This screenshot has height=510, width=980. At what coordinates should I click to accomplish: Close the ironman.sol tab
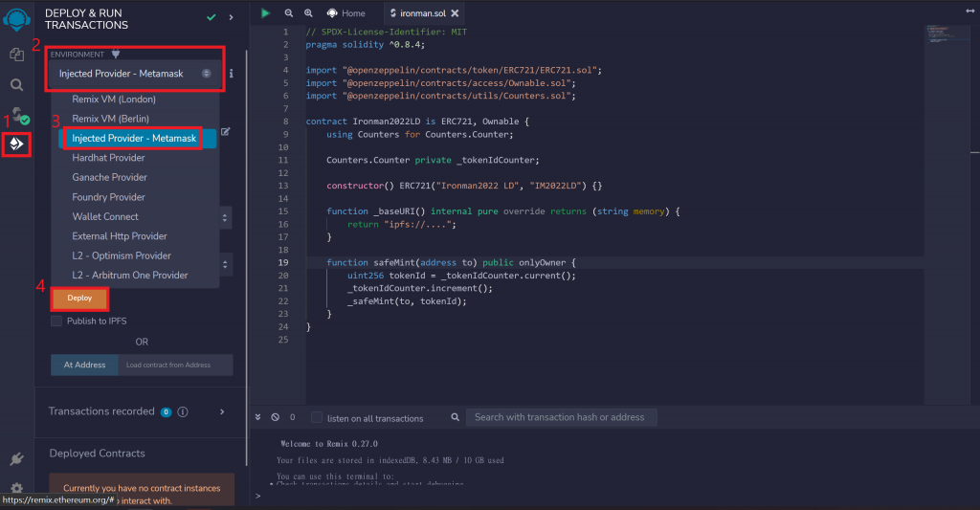point(455,13)
